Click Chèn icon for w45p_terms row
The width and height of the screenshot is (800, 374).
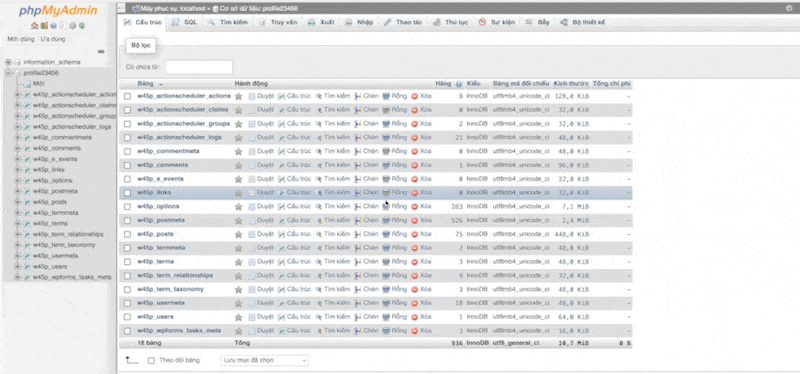click(358, 261)
